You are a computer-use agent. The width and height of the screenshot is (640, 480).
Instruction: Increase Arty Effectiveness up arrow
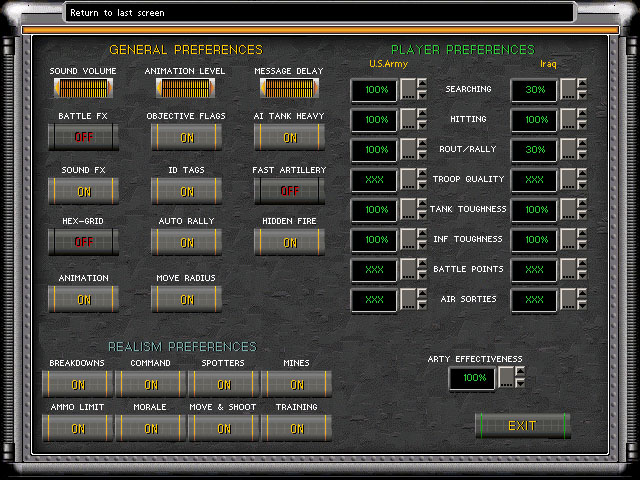(x=520, y=371)
